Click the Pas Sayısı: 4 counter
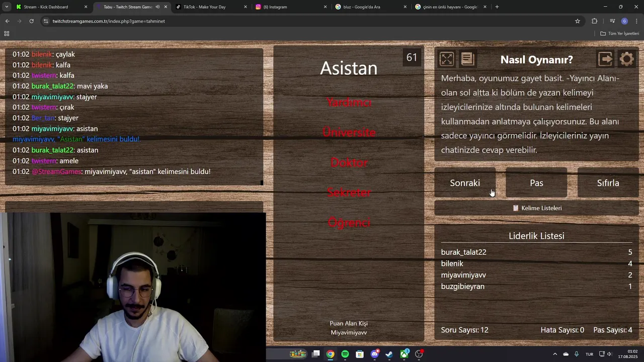The height and width of the screenshot is (362, 644). 613,330
